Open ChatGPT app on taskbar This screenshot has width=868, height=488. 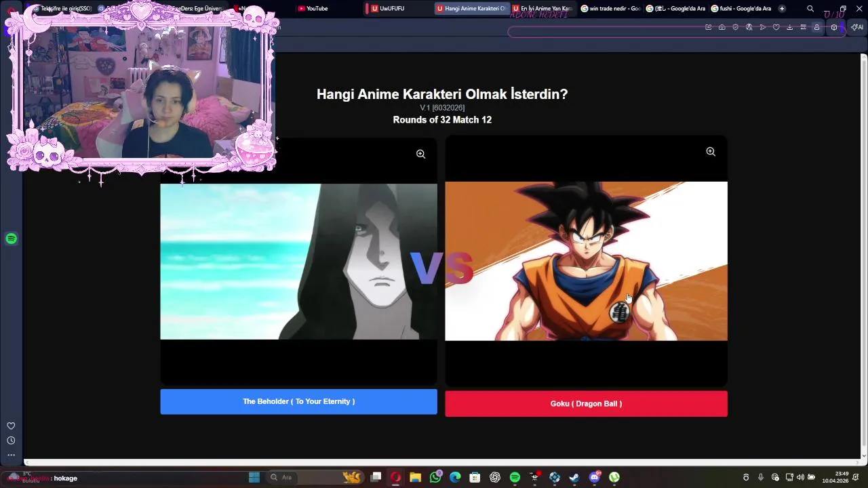(495, 477)
